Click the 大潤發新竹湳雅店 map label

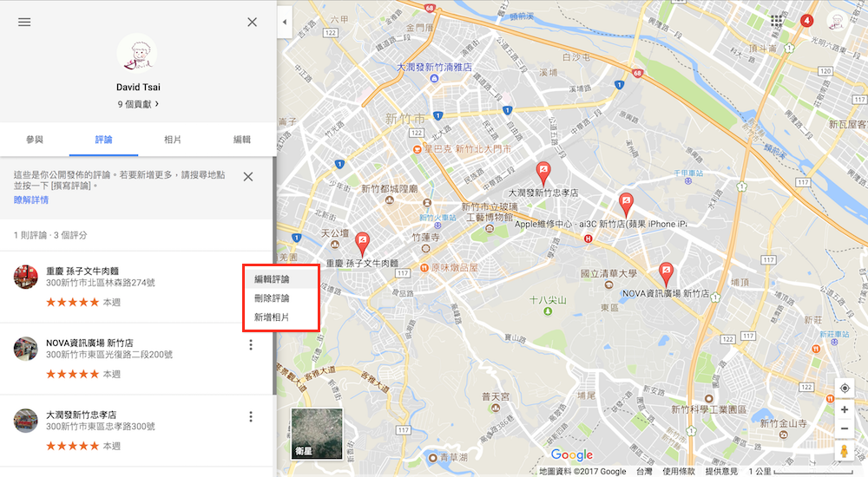tap(435, 67)
